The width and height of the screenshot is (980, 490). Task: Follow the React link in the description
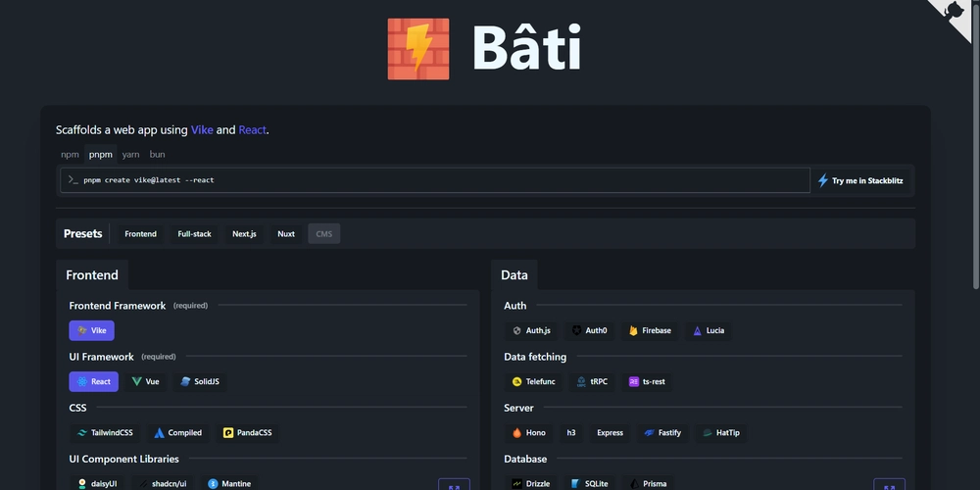(253, 130)
